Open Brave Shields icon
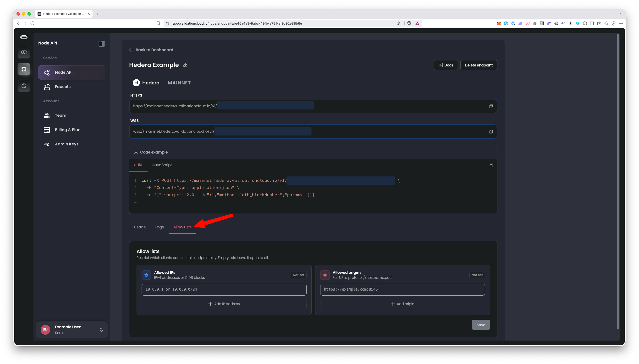This screenshot has height=364, width=639. tap(409, 23)
